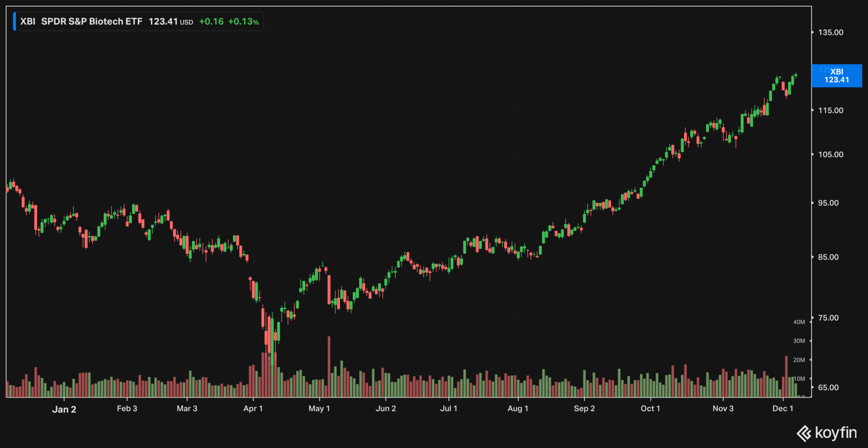The height and width of the screenshot is (448, 868).
Task: Click the tallest red volume bar in early May
Action: pyautogui.click(x=329, y=367)
